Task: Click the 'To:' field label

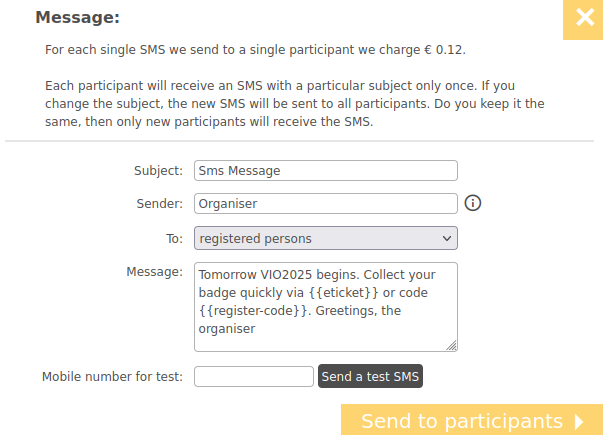Action: pyautogui.click(x=174, y=238)
